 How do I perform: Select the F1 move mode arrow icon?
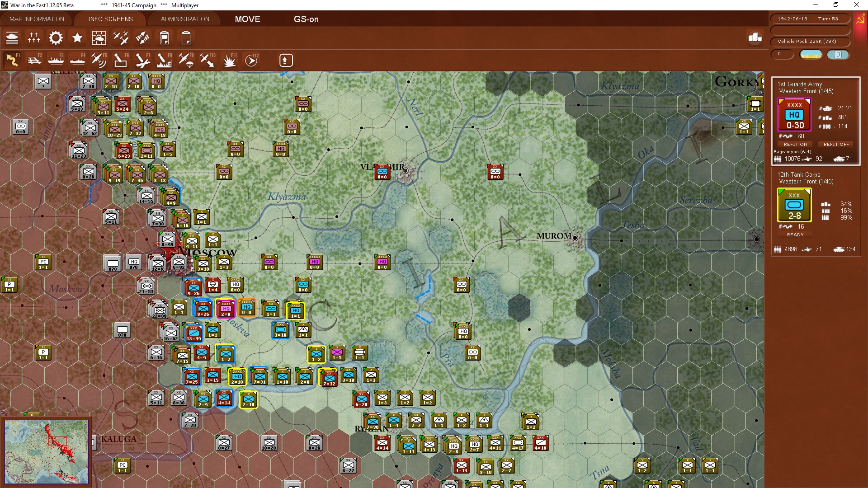point(12,60)
